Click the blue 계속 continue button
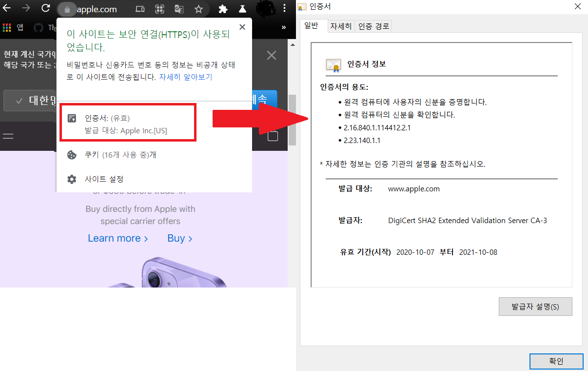The height and width of the screenshot is (371, 588). coord(265,99)
